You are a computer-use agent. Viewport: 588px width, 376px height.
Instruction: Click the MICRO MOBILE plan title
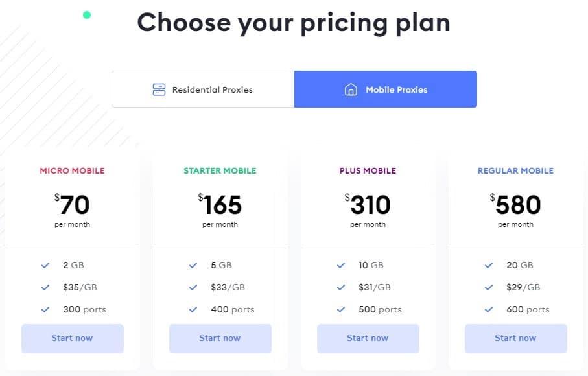point(73,171)
